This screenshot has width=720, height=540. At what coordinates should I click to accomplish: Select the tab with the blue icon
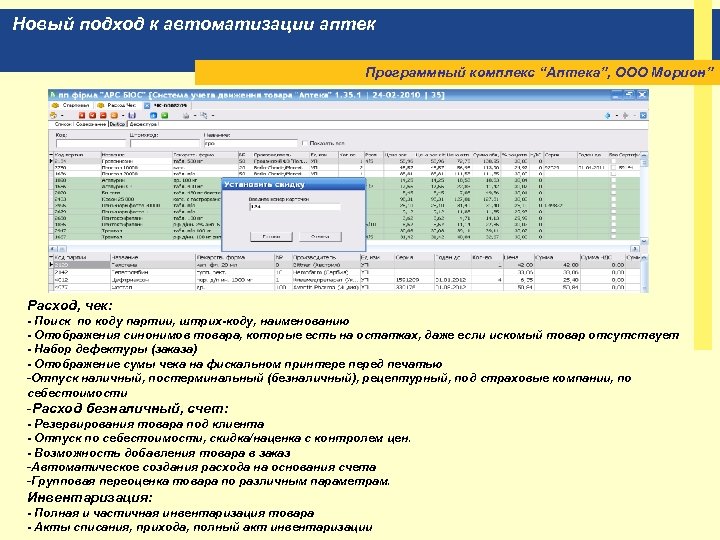coord(166,106)
